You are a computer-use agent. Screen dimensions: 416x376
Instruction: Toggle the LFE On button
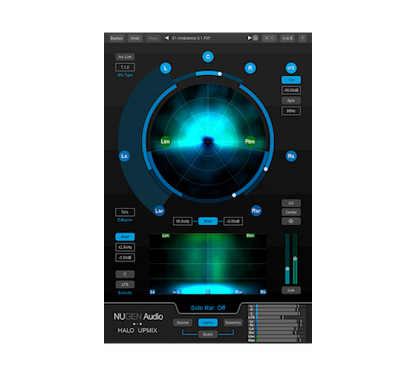[291, 80]
